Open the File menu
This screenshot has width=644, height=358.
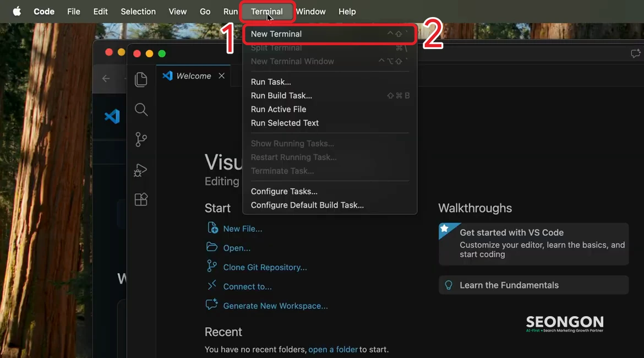(x=74, y=12)
